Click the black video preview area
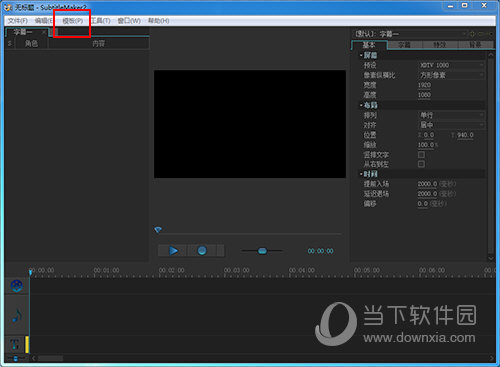 click(x=250, y=124)
